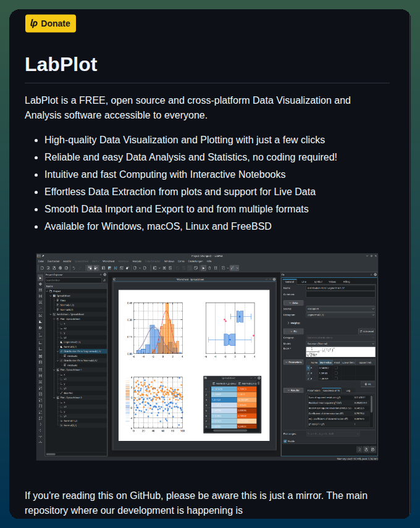Select Box Plot item in project tree

68,393
